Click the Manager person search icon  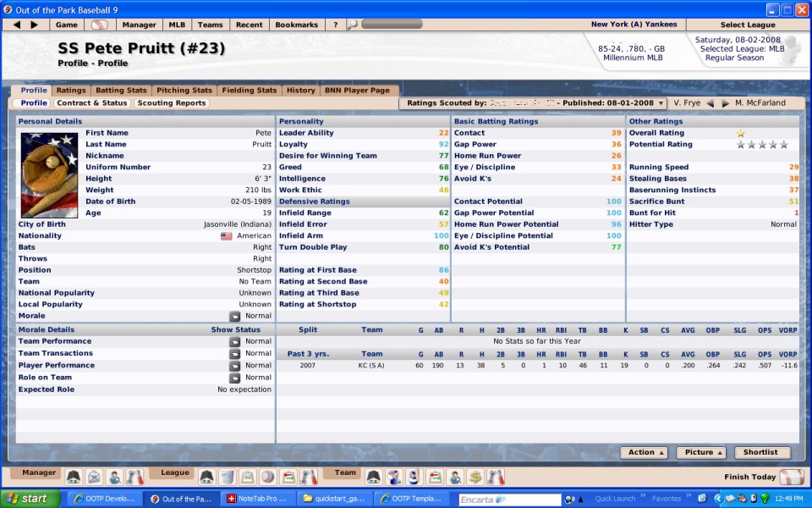[x=114, y=477]
